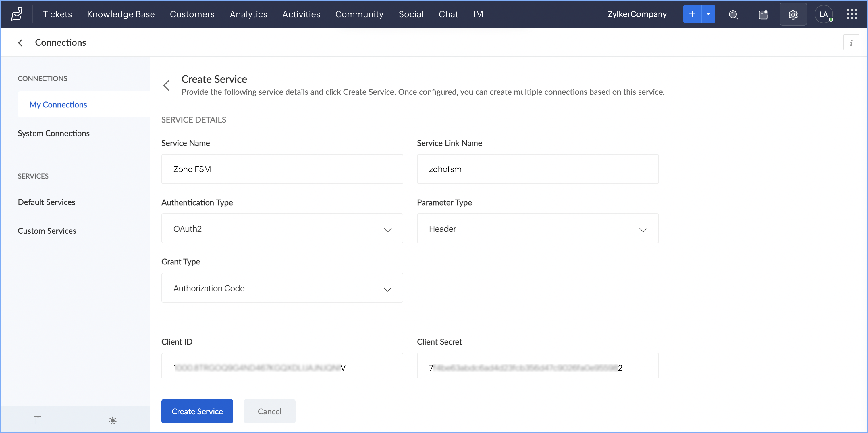Click the Client Secret input field
The height and width of the screenshot is (433, 868).
pyautogui.click(x=538, y=366)
